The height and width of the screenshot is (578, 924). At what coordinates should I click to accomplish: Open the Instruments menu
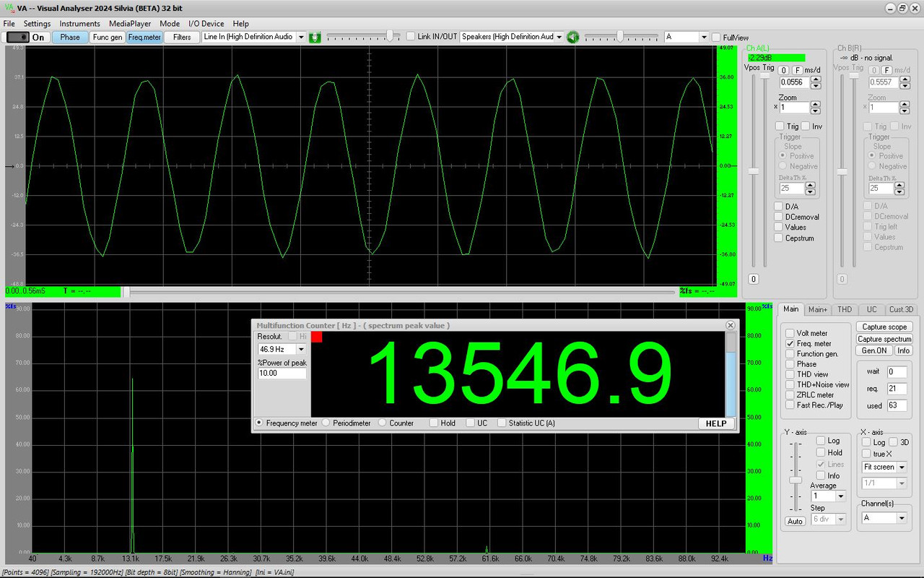(x=79, y=24)
